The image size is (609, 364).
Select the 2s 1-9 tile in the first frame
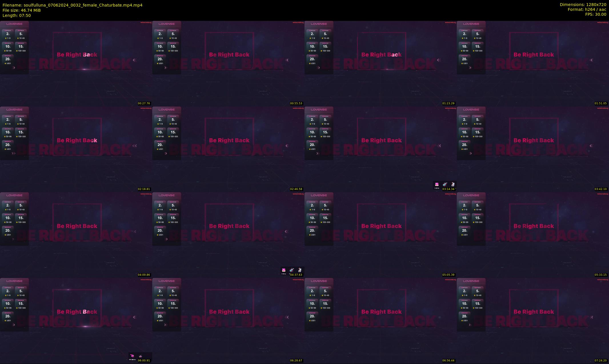pyautogui.click(x=8, y=35)
